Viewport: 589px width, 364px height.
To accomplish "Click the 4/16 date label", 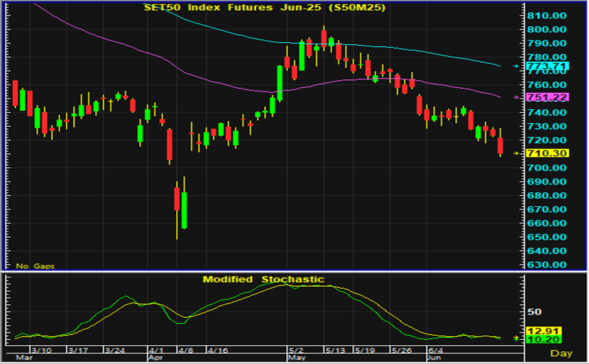I will coord(218,351).
